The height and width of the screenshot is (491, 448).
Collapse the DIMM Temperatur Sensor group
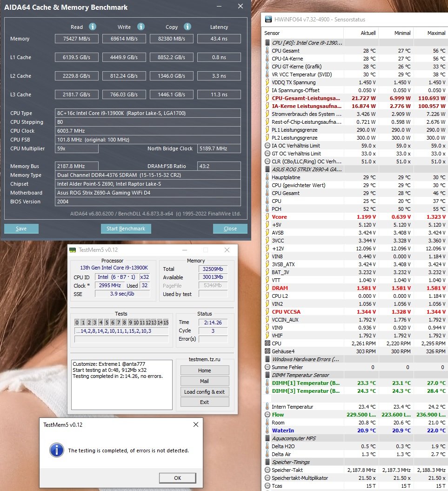[x=267, y=375]
